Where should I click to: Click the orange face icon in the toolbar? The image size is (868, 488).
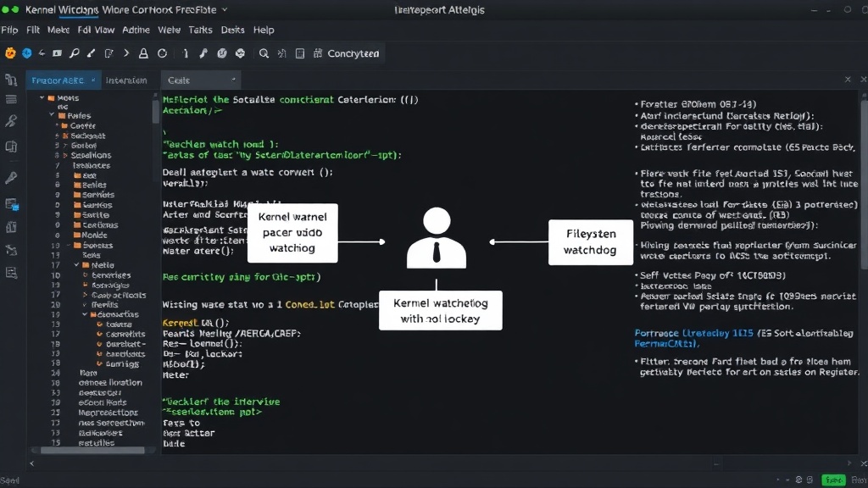click(10, 53)
